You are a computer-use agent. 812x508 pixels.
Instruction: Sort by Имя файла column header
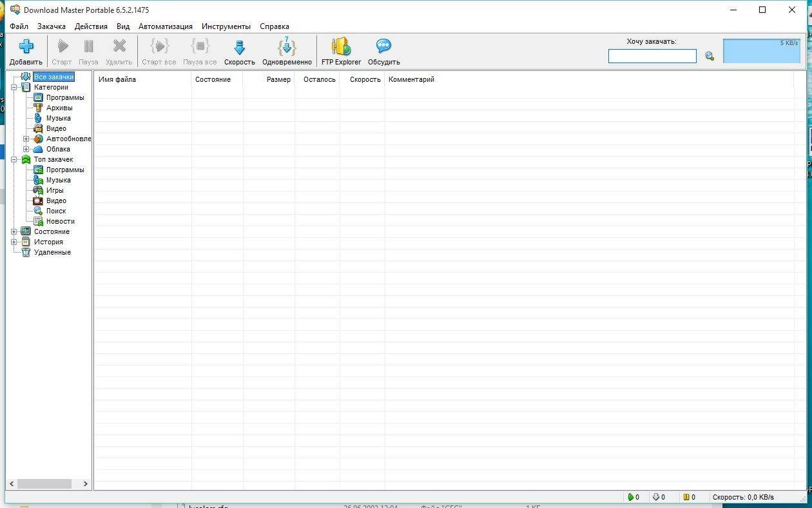point(143,79)
